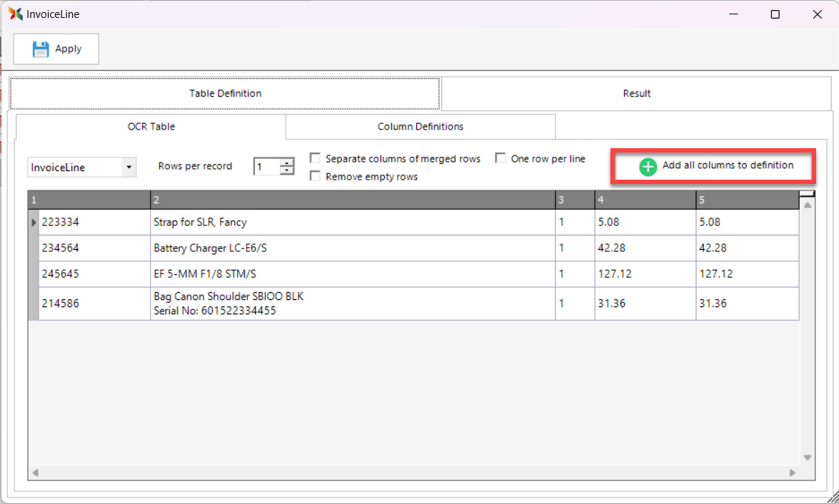Open the Column Definitions tab
This screenshot has width=839, height=504.
click(421, 127)
